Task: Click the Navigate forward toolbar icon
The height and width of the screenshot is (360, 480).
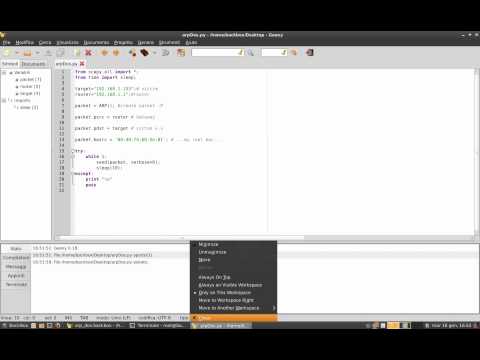Action: point(116,53)
